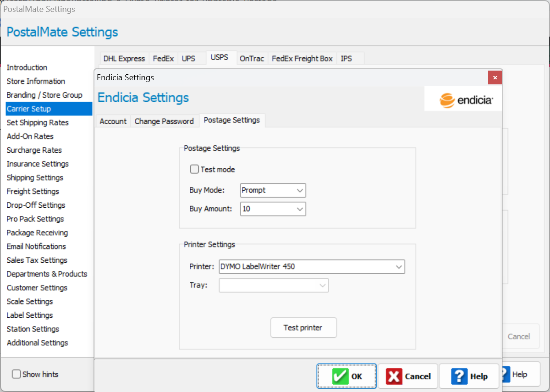Open the Tray dropdown

pos(274,285)
